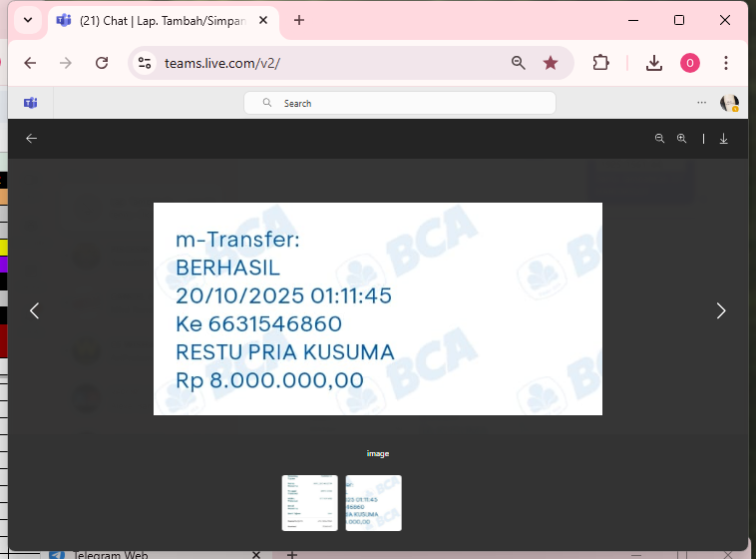Open a new browser tab
This screenshot has width=756, height=559.
tap(299, 20)
